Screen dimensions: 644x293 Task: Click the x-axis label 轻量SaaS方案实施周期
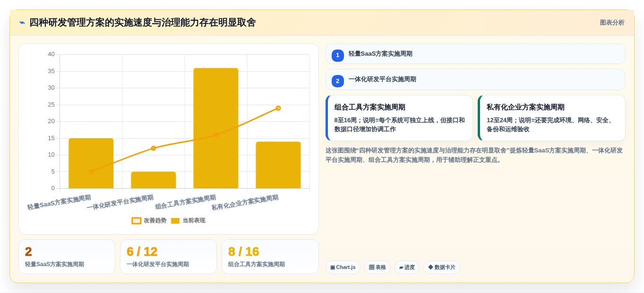pos(59,202)
